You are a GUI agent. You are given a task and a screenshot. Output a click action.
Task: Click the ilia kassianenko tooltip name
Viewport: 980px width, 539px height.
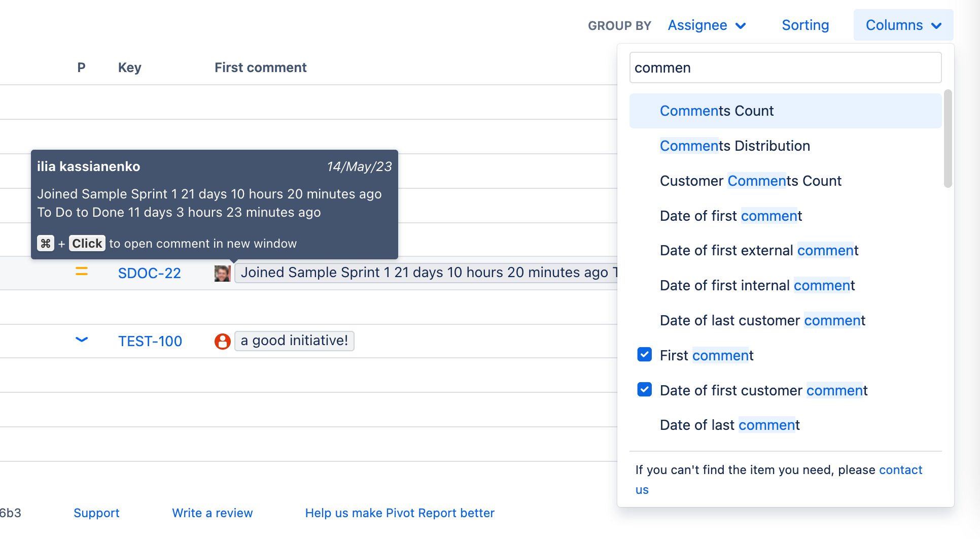88,166
